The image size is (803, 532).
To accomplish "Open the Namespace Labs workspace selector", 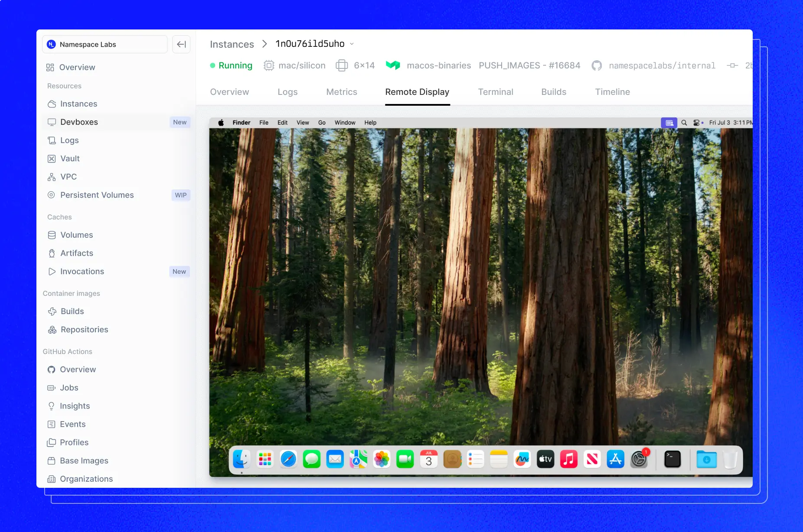I will (105, 44).
